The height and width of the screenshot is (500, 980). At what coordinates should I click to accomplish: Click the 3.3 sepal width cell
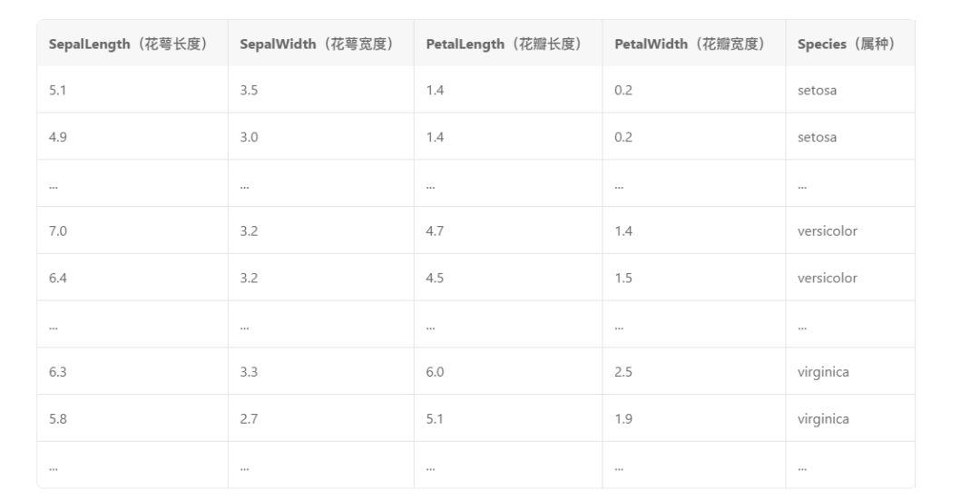(x=249, y=372)
